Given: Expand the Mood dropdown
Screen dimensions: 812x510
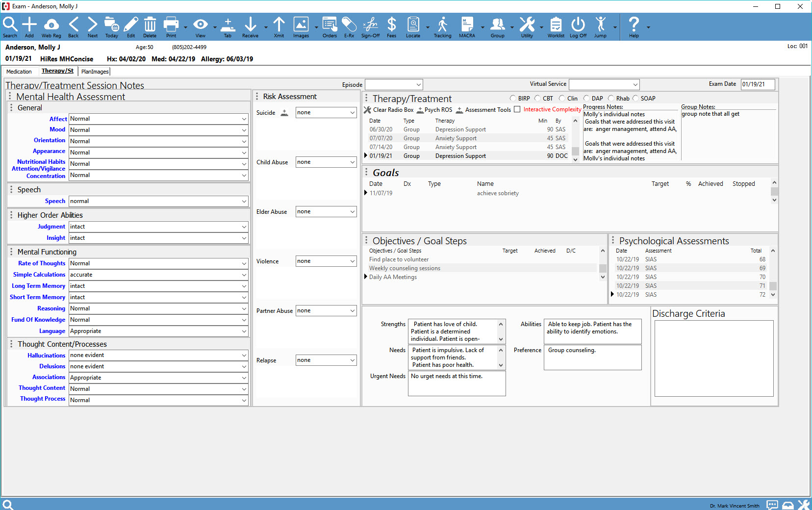Looking at the screenshot, I should point(244,130).
